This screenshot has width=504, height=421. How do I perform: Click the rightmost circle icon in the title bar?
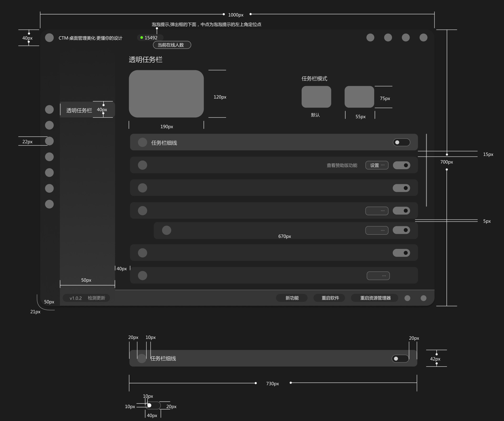(423, 38)
